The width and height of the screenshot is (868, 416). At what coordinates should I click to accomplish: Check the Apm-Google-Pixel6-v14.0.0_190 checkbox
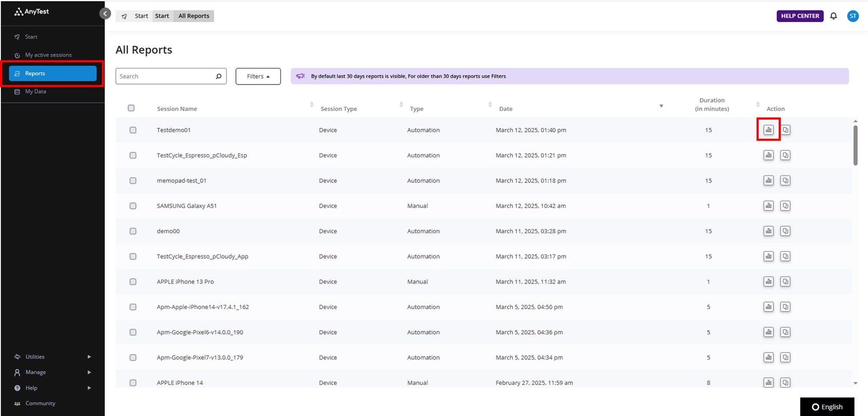click(133, 332)
